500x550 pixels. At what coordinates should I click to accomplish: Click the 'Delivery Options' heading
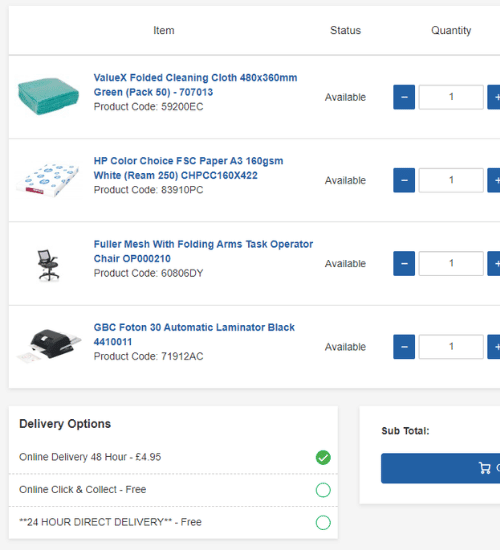point(65,424)
